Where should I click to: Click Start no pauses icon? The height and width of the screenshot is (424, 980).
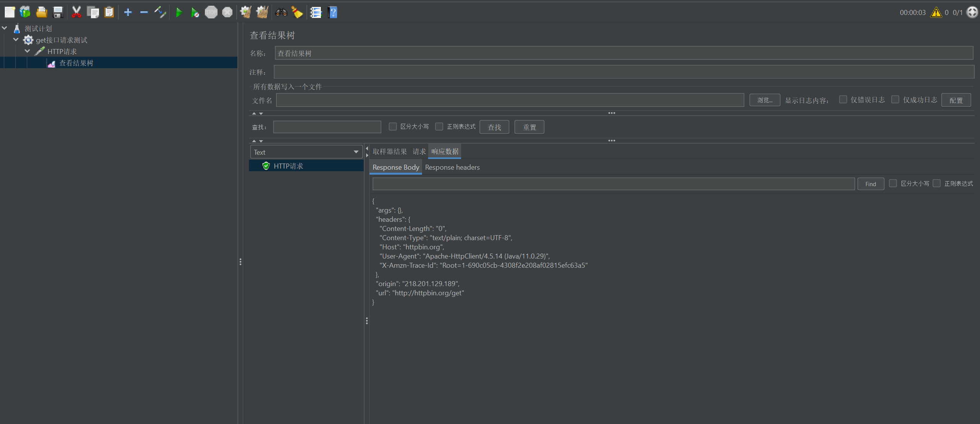[195, 12]
